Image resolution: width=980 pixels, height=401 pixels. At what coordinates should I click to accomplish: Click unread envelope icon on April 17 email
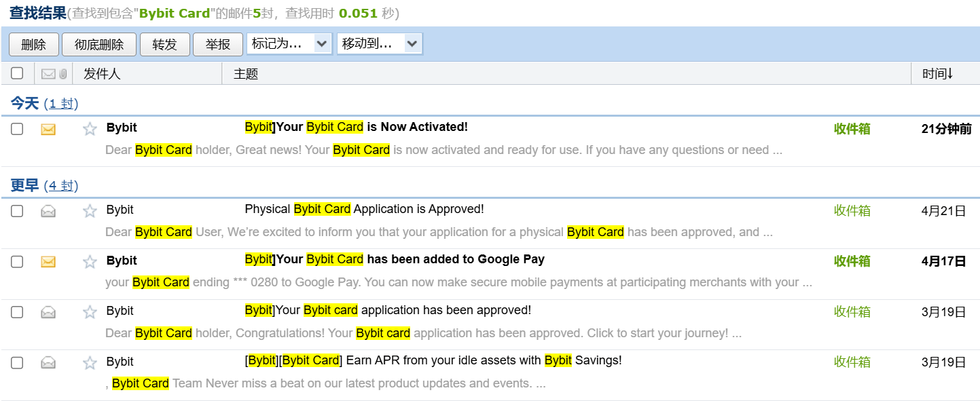pyautogui.click(x=48, y=261)
